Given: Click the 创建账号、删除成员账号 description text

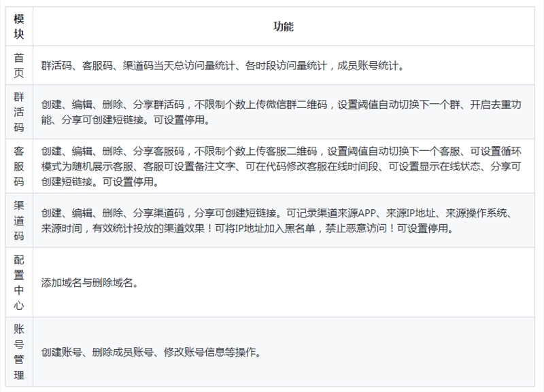Looking at the screenshot, I should coord(151,353).
